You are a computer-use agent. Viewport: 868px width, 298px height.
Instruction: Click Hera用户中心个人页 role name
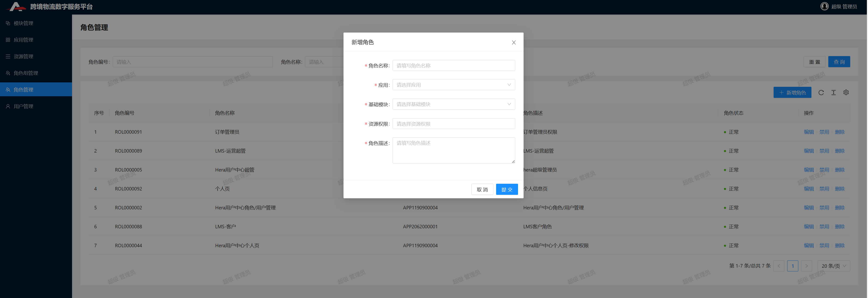tap(237, 245)
